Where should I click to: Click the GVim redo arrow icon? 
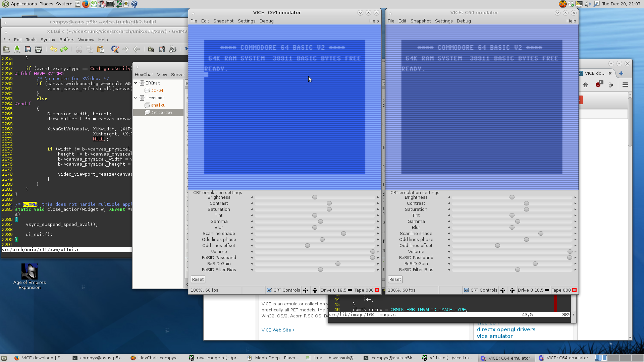coord(64,49)
